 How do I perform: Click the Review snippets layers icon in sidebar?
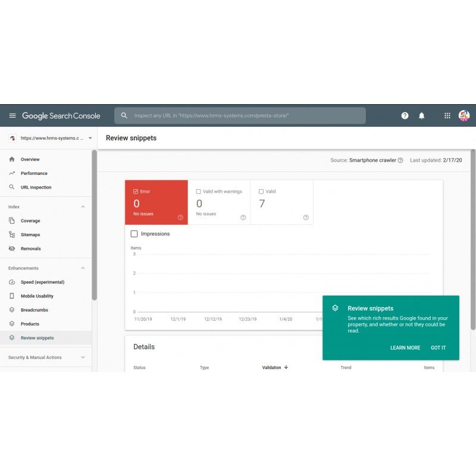click(12, 338)
